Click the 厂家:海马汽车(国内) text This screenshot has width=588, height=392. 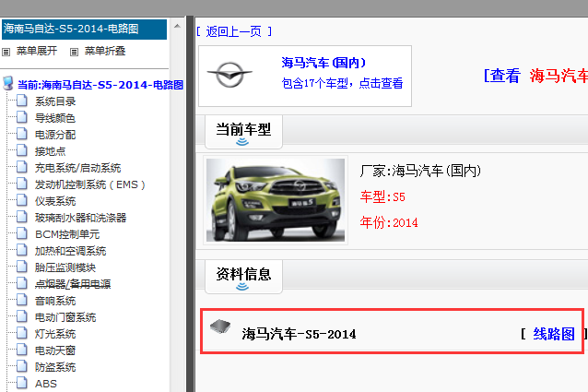420,171
